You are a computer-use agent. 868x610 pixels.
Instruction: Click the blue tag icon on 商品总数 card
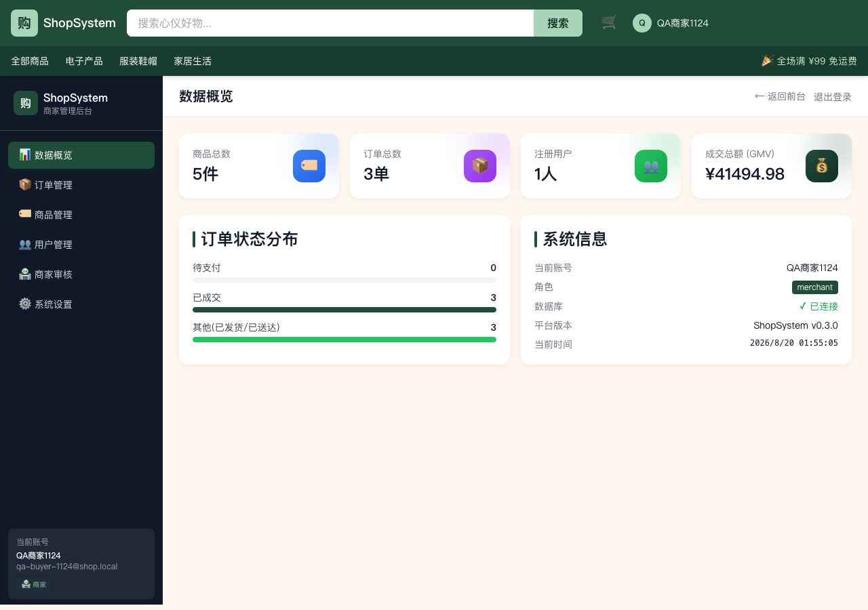pyautogui.click(x=309, y=166)
